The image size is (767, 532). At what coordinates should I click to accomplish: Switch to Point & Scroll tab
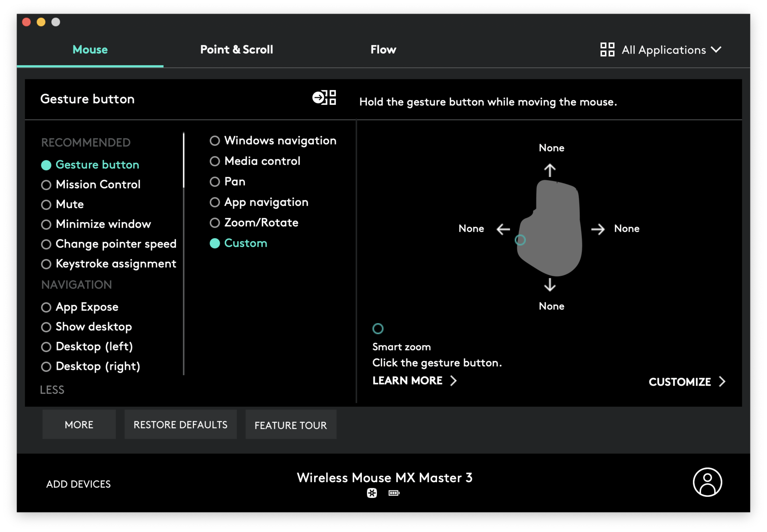click(x=237, y=49)
